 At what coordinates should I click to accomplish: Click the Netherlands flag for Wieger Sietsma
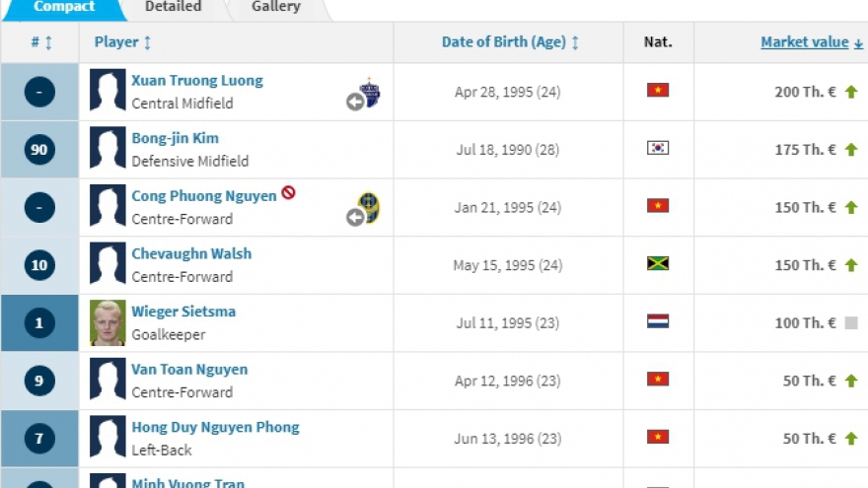[x=658, y=321]
